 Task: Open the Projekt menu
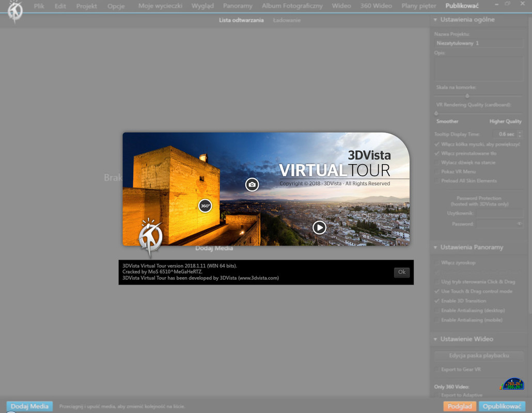[x=87, y=6]
